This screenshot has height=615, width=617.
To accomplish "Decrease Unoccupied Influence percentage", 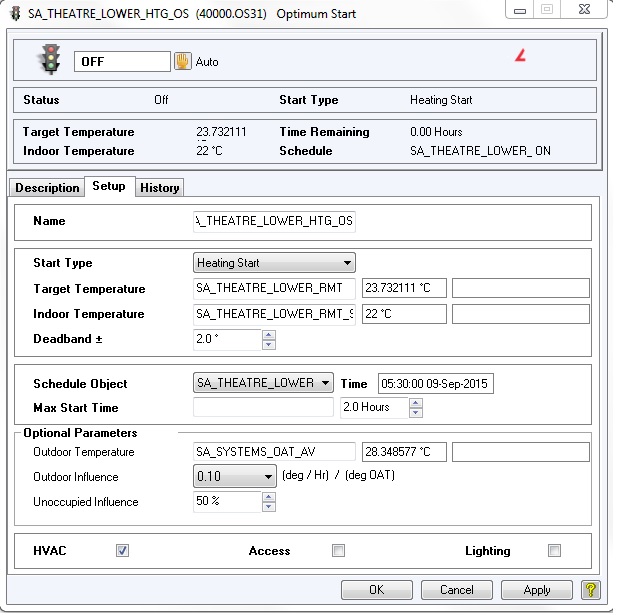I will (269, 507).
